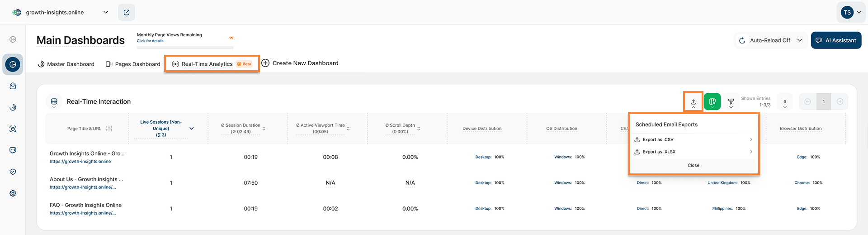This screenshot has width=868, height=235.
Task: Close the export menu
Action: (x=693, y=165)
